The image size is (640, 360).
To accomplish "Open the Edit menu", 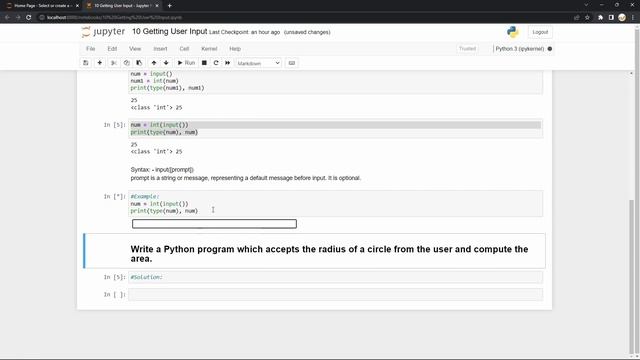I will [x=112, y=49].
